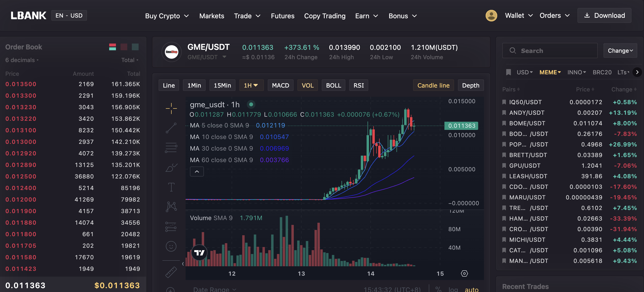Click the market pair Search field
The height and width of the screenshot is (292, 644).
coord(550,51)
